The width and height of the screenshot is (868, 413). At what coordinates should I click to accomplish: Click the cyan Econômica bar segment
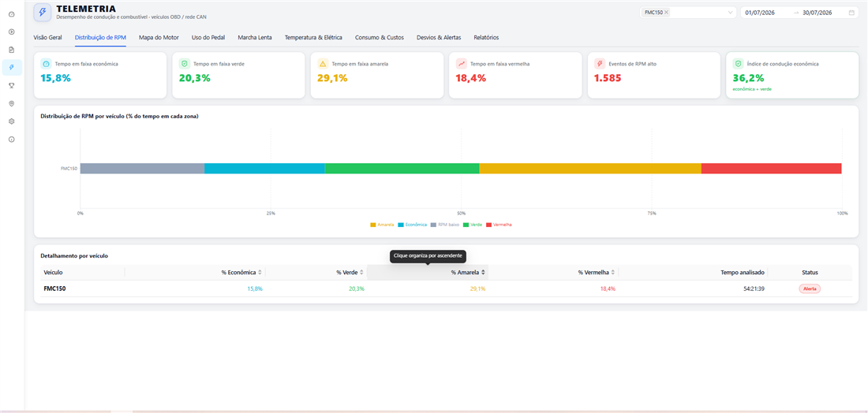click(x=264, y=169)
